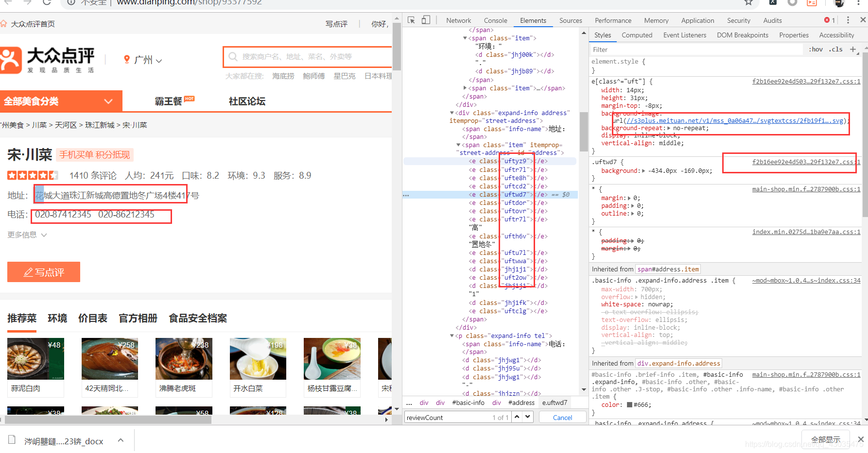Click the 全部显示 show all downloads button
This screenshot has width=868, height=453.
point(825,439)
